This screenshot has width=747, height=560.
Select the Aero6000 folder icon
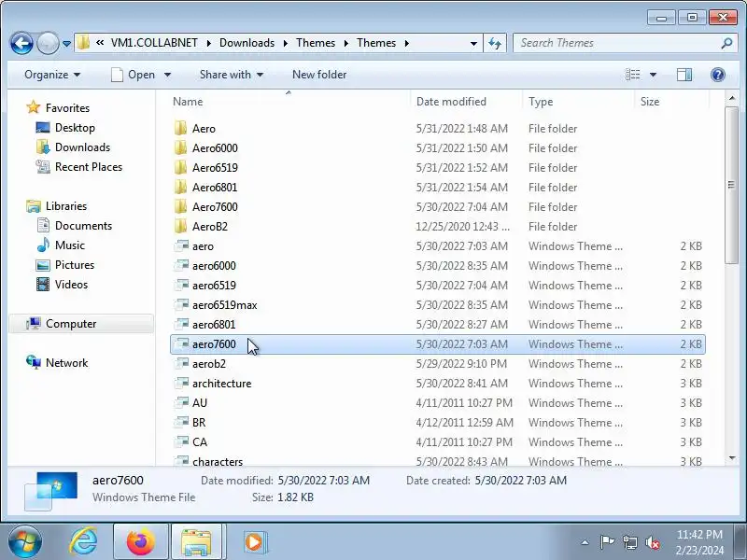(180, 147)
